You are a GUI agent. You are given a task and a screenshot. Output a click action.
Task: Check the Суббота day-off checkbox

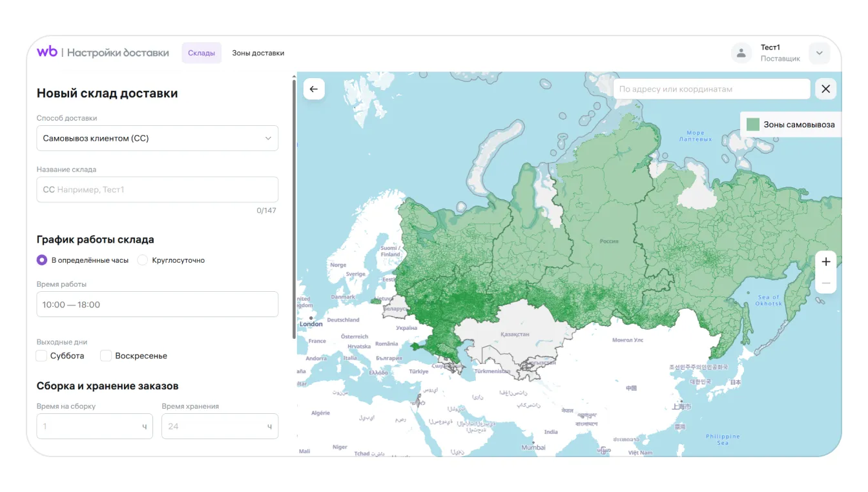42,356
